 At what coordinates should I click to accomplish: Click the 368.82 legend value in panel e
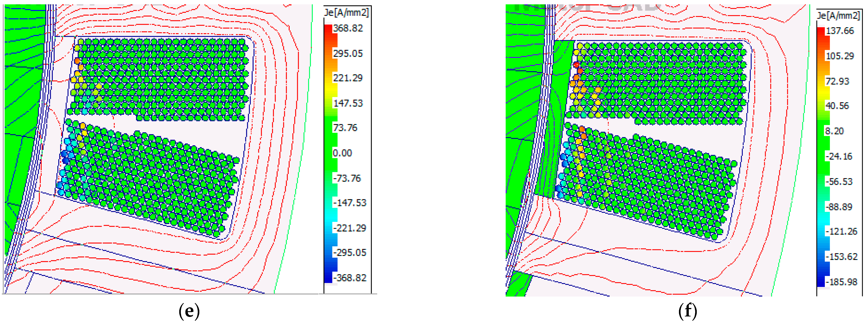coord(348,28)
